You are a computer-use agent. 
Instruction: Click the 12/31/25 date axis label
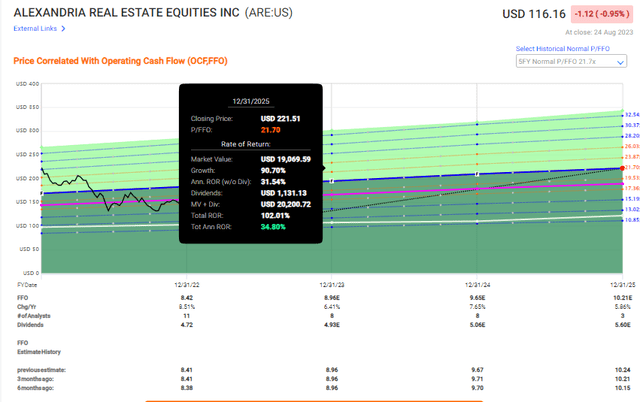(x=622, y=284)
